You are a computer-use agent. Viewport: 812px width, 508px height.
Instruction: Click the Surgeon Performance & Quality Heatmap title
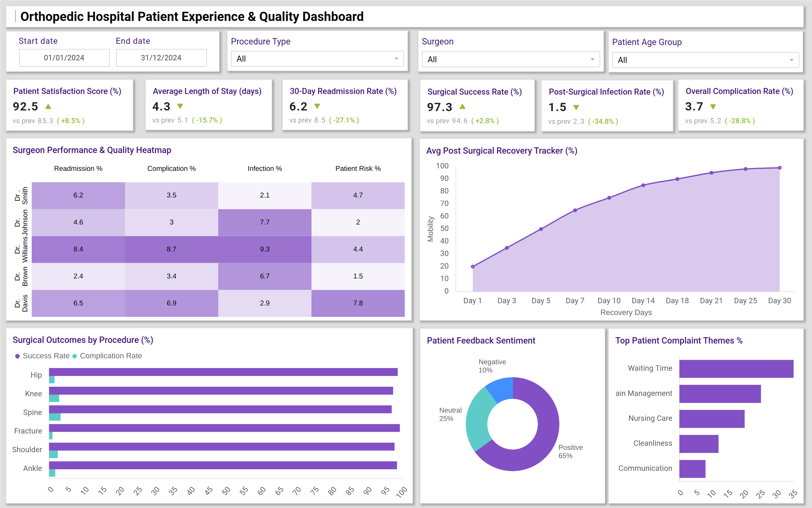click(x=92, y=150)
